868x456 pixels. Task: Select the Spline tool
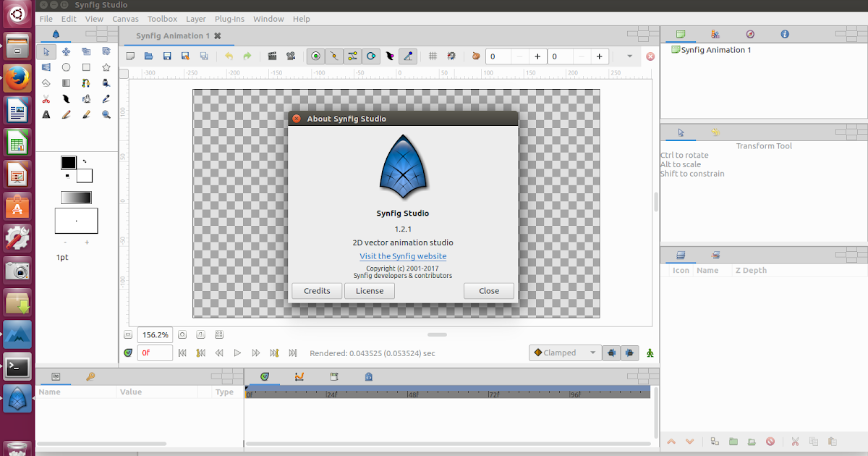coord(85,82)
